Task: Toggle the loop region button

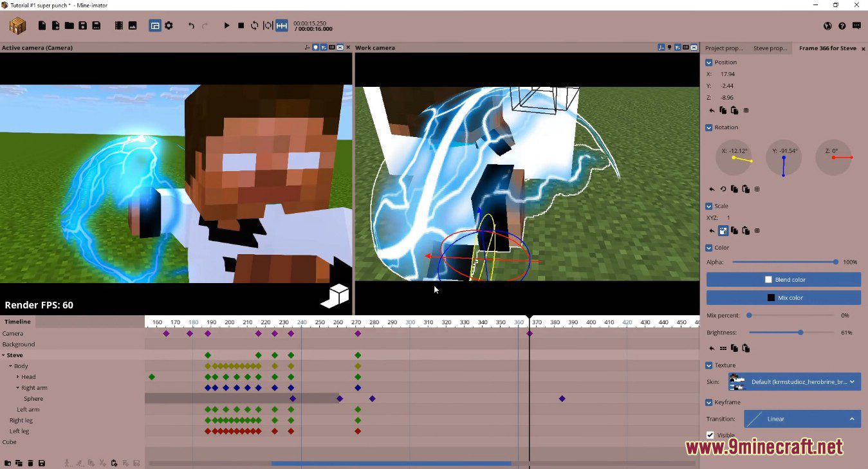Action: coord(268,26)
